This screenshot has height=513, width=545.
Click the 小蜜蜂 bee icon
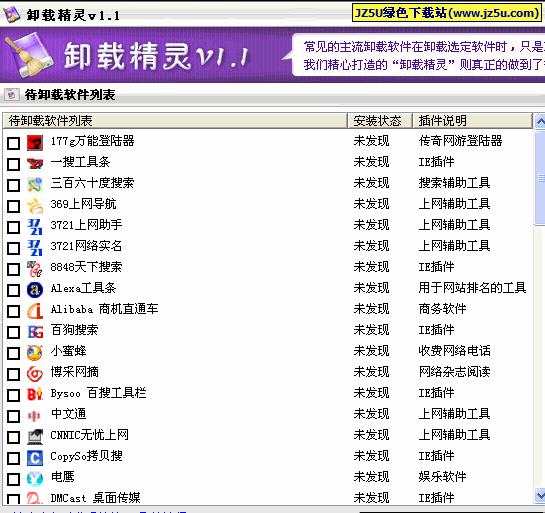35,352
